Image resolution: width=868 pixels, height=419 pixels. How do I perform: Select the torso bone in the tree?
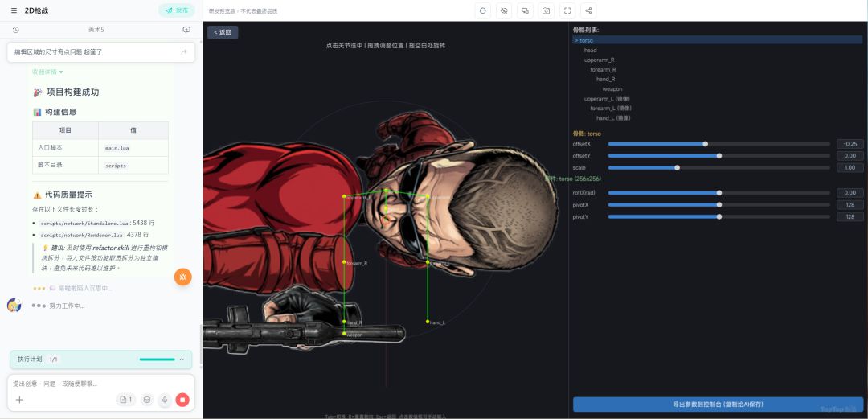[x=586, y=40]
